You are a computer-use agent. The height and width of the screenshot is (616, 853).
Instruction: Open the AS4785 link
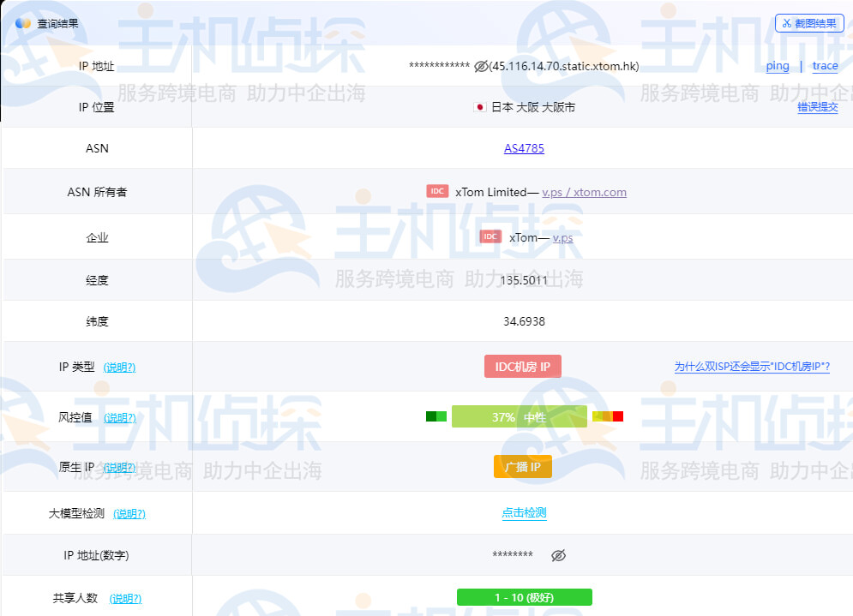point(524,148)
